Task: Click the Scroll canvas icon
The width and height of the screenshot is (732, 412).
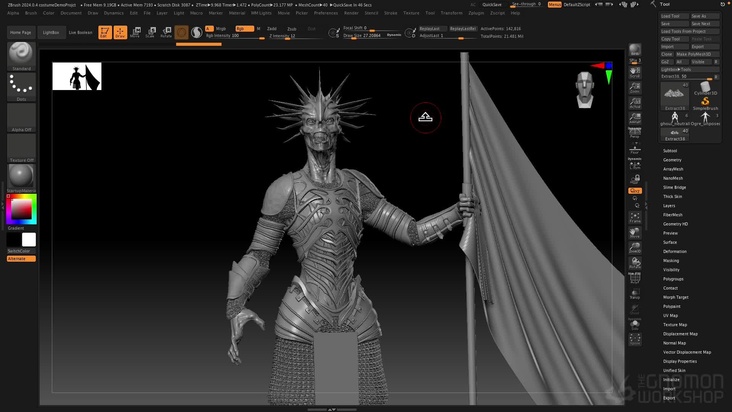Action: tap(635, 72)
